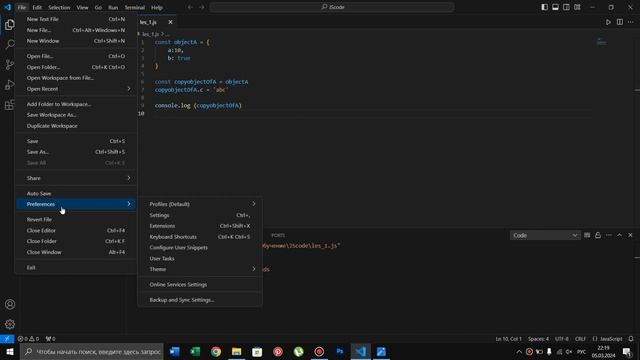640x360 pixels.
Task: Open editor More Actions ellipsis
Action: (631, 22)
